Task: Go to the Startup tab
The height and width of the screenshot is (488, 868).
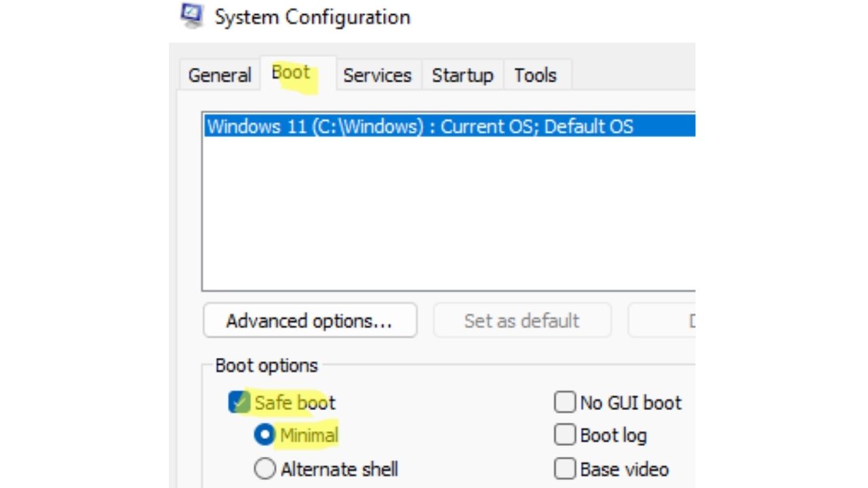Action: [x=462, y=75]
